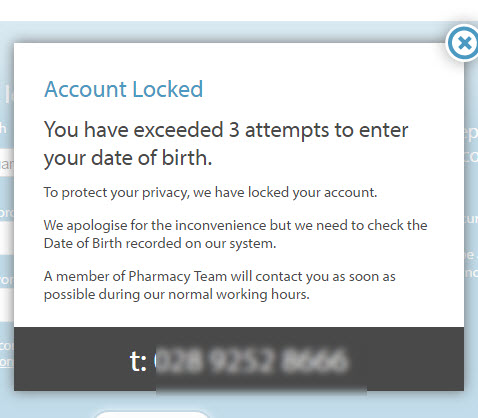This screenshot has height=418, width=478.
Task: Click the "exceeded 3 attempts" message heading
Action: [x=226, y=144]
